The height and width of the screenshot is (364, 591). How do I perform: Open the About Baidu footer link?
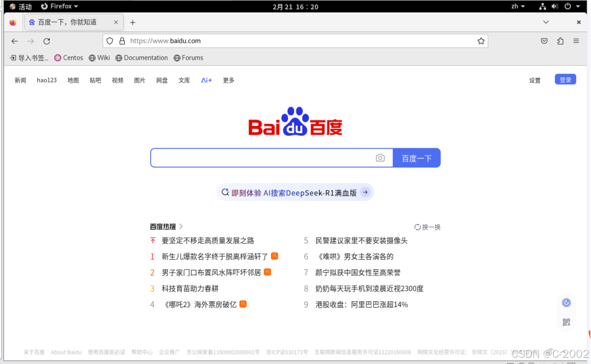click(66, 352)
